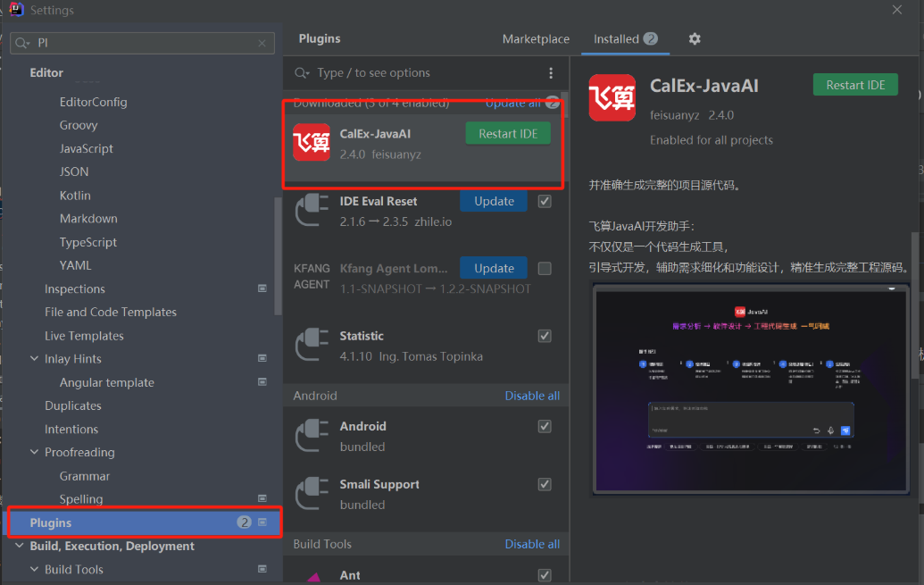
Task: Click the settings search magnifier icon
Action: tap(22, 43)
